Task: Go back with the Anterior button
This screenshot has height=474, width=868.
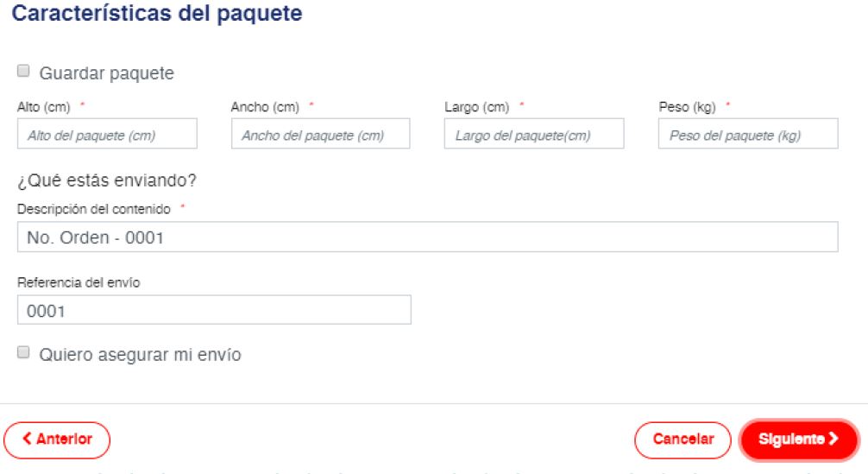Action: [x=57, y=439]
